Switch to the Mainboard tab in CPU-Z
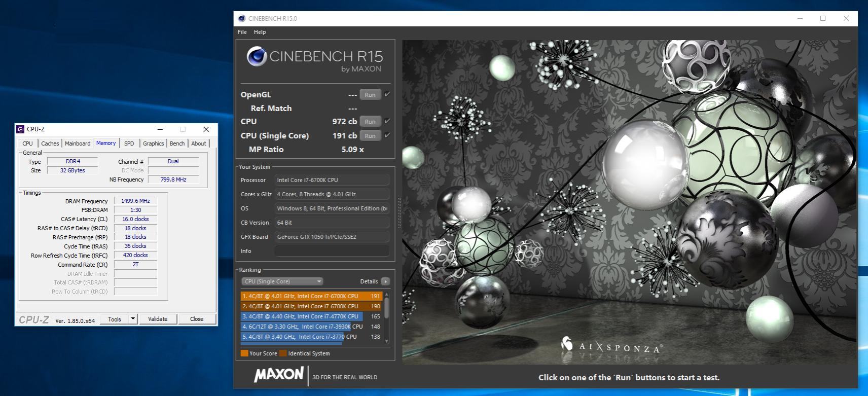The image size is (868, 396). pos(78,143)
